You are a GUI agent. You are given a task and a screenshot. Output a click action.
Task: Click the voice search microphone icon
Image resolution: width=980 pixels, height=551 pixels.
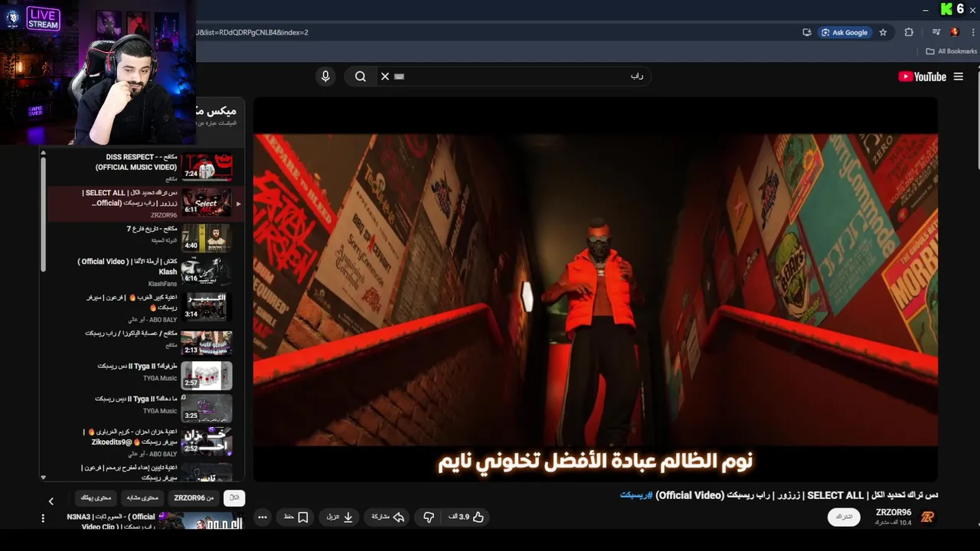pos(325,77)
